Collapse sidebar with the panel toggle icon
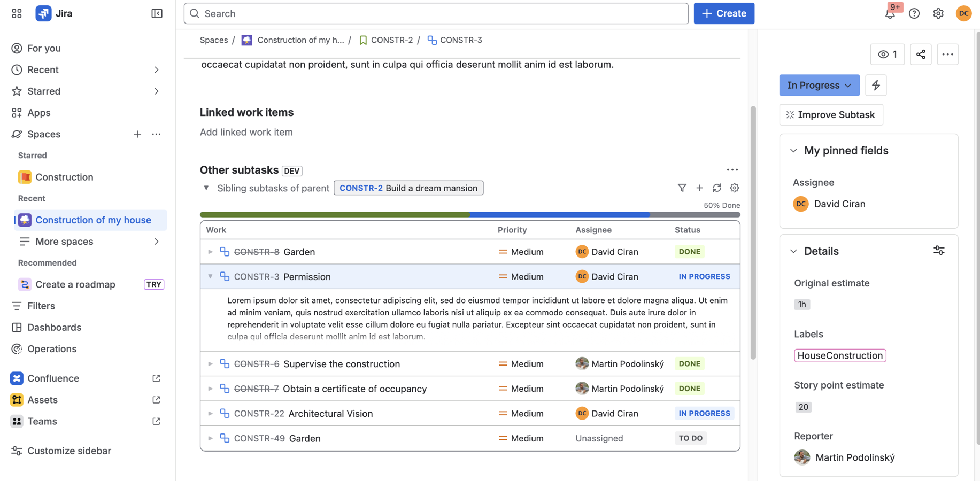The image size is (980, 481). tap(157, 13)
